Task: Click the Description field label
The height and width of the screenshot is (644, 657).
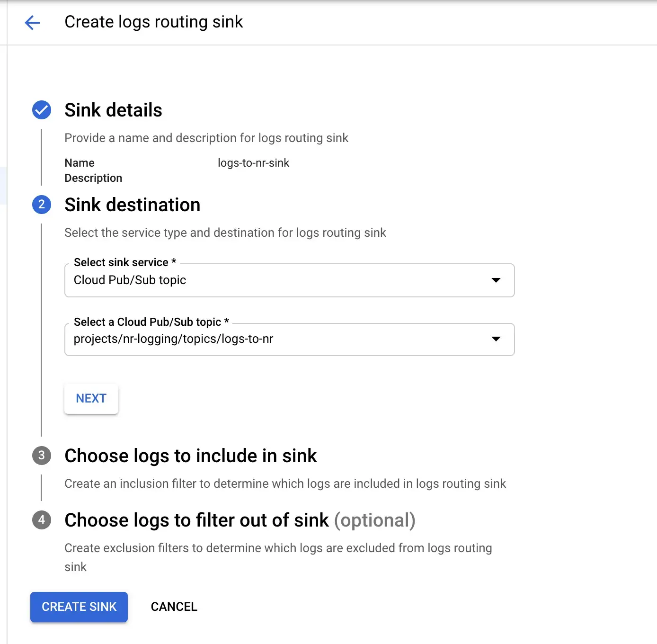Action: [93, 178]
